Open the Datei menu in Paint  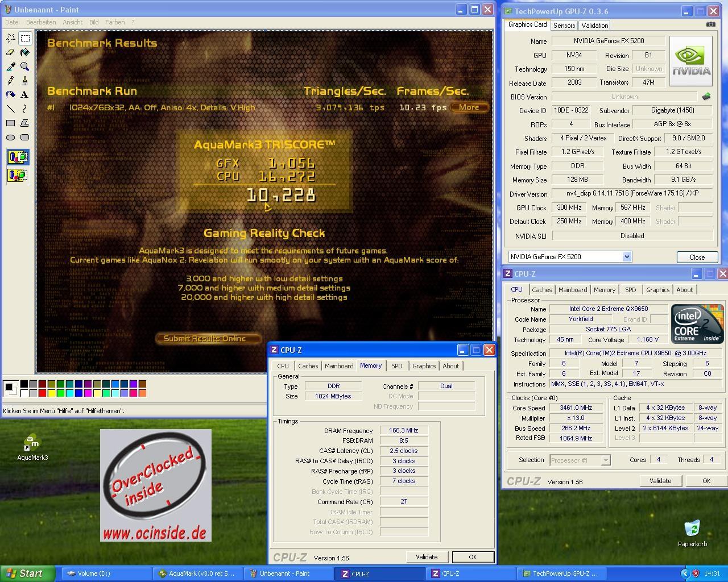[x=13, y=22]
